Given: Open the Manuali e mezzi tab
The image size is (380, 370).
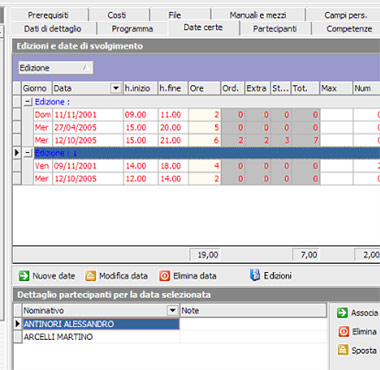Looking at the screenshot, I should [x=258, y=15].
